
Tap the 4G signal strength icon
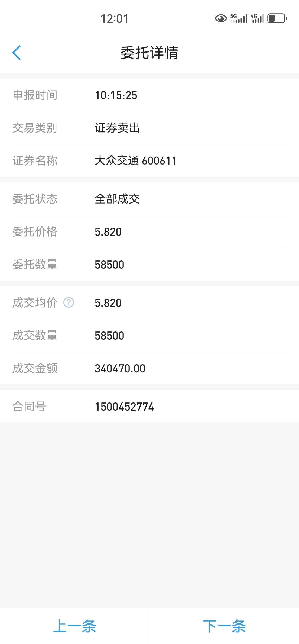[257, 18]
